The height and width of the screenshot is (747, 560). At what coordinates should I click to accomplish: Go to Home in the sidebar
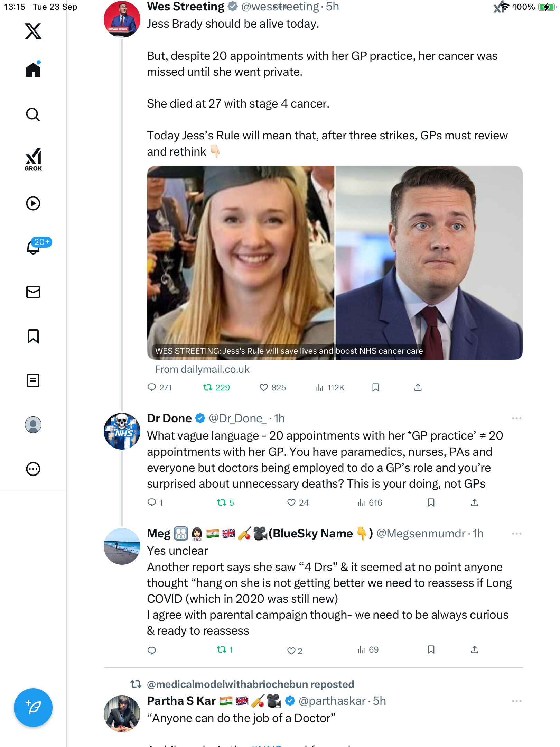(x=33, y=70)
